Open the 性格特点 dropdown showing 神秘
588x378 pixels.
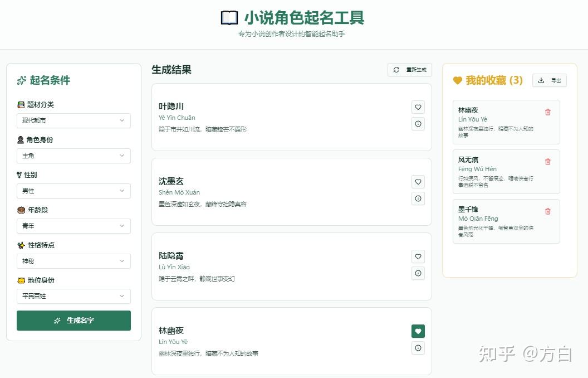click(x=73, y=261)
